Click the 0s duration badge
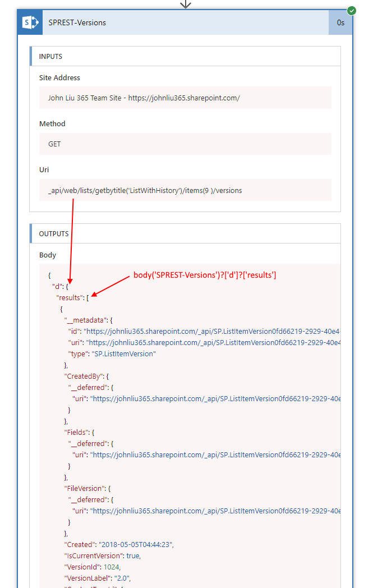The image size is (387, 588). 340,23
